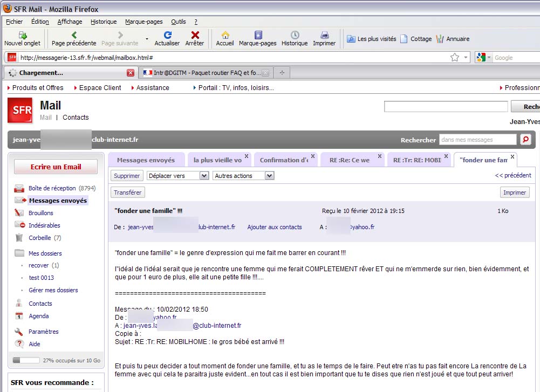
Task: Open the navigation history dropdown arrow
Action: click(x=147, y=38)
